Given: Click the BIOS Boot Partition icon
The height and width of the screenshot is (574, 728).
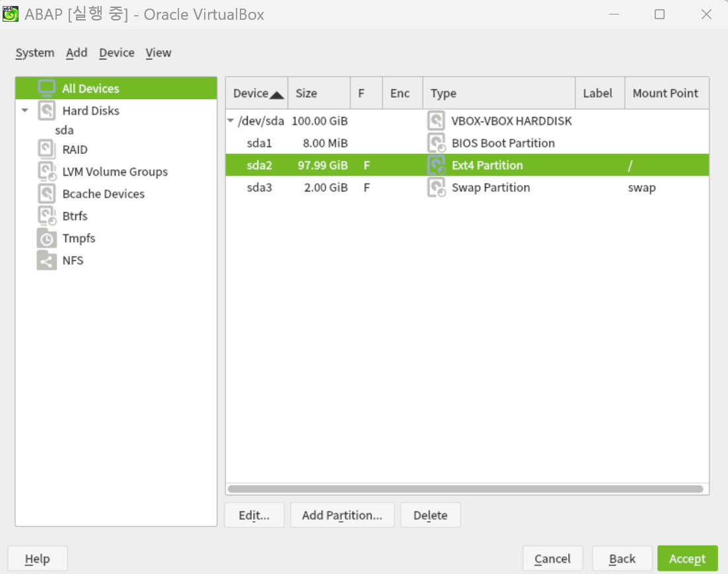Looking at the screenshot, I should point(437,143).
